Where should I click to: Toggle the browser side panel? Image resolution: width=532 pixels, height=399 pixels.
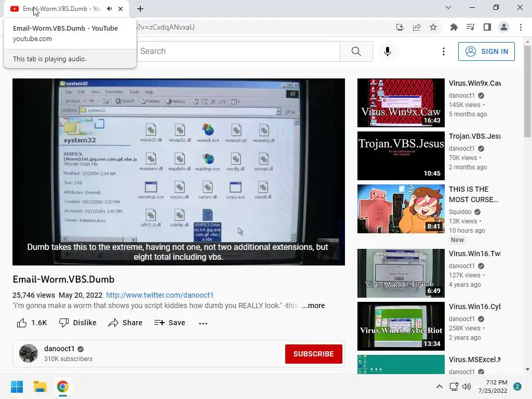(x=487, y=28)
